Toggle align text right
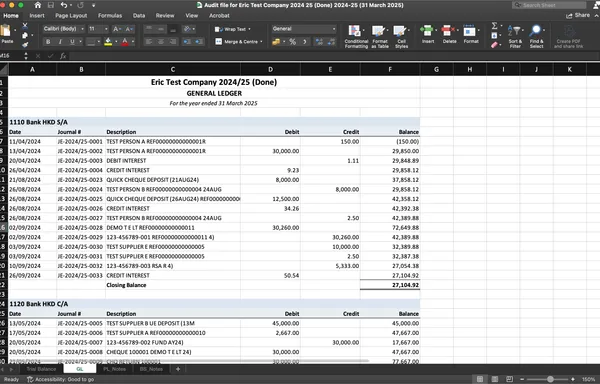 click(173, 42)
